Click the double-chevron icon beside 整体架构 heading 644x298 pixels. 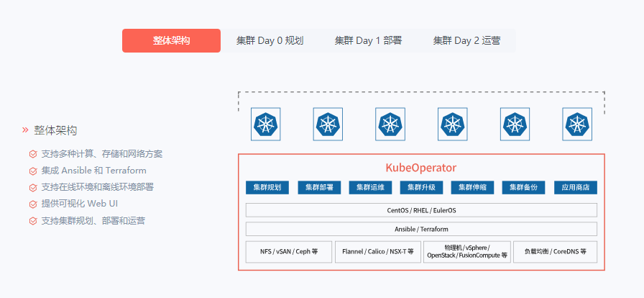click(25, 130)
